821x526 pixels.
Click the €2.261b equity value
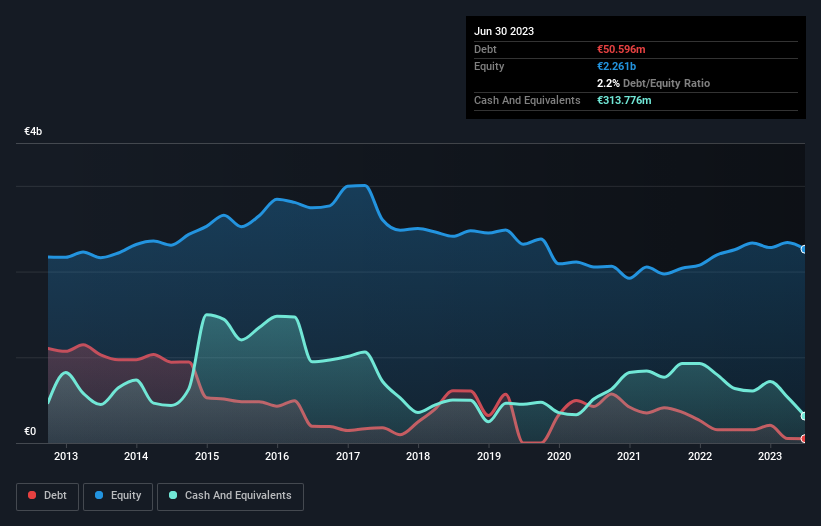click(x=616, y=66)
